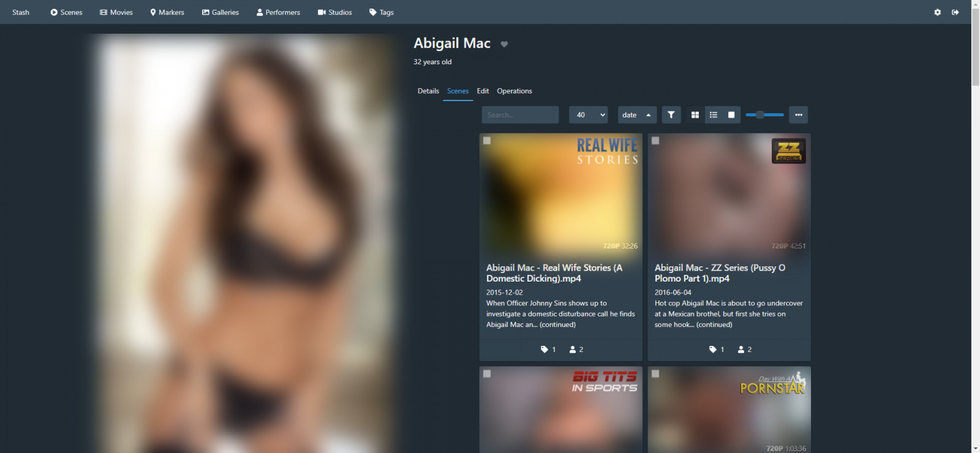Switch to grid view mode

pyautogui.click(x=695, y=115)
